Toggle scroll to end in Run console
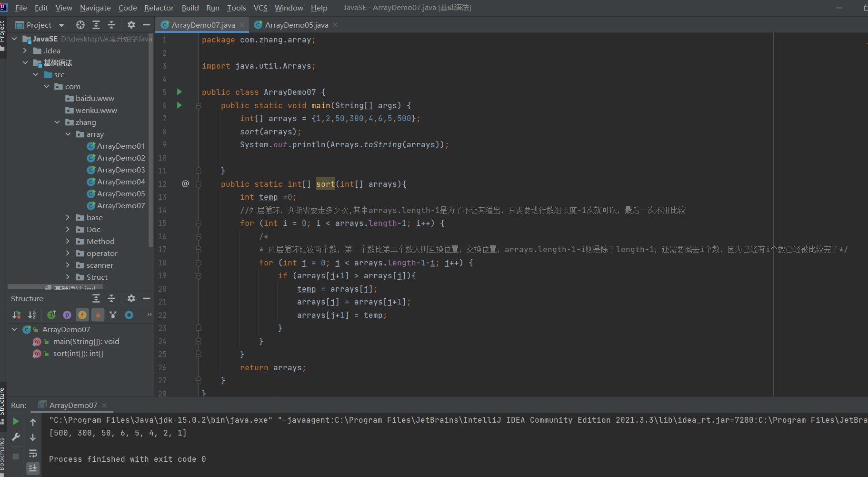Image resolution: width=868 pixels, height=477 pixels. (33, 468)
